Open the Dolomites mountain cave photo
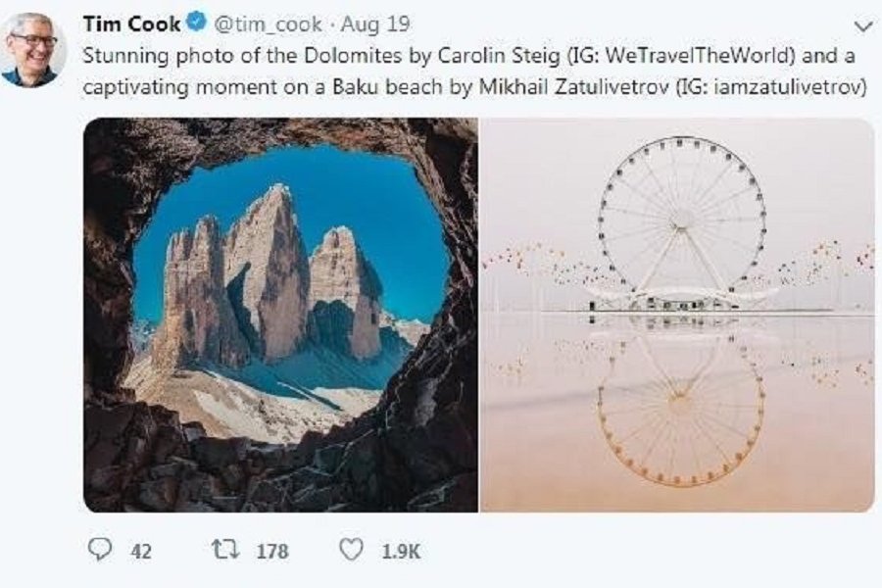This screenshot has height=588, width=882. tap(281, 315)
